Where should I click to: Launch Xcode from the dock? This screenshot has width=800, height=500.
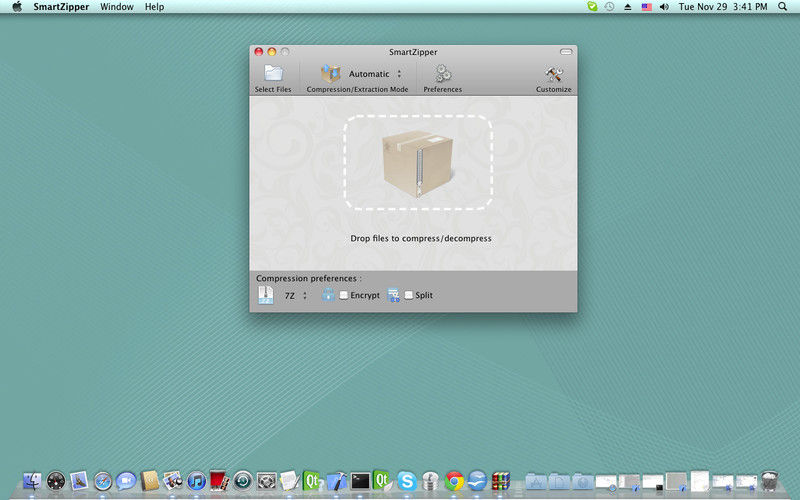coord(337,481)
